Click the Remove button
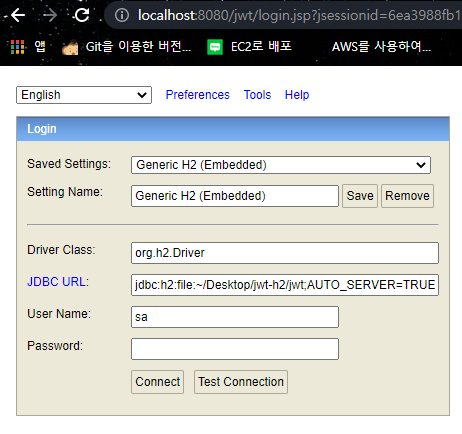Screen dimensions: 462x434 pos(407,196)
